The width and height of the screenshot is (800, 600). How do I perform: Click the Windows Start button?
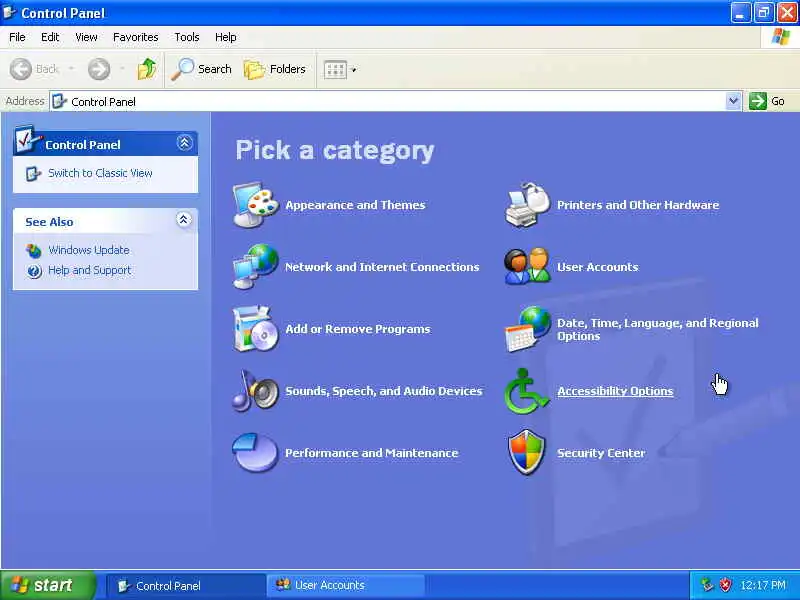point(48,585)
